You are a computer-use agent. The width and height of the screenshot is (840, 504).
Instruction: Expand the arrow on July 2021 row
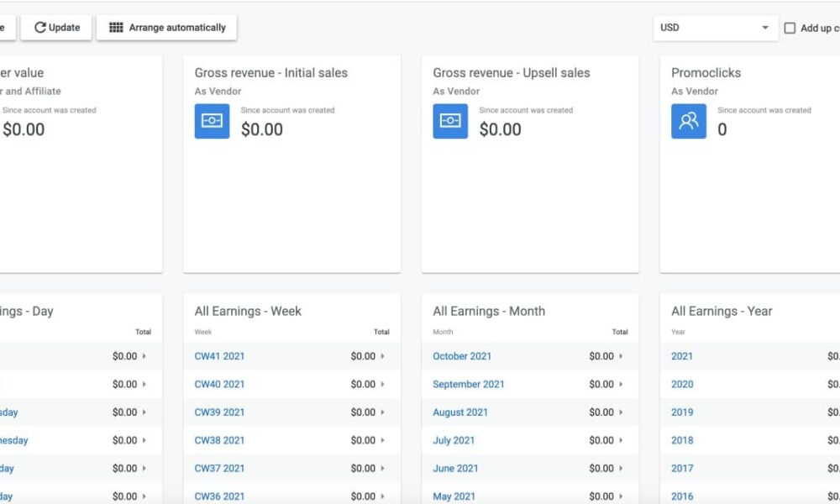[621, 440]
